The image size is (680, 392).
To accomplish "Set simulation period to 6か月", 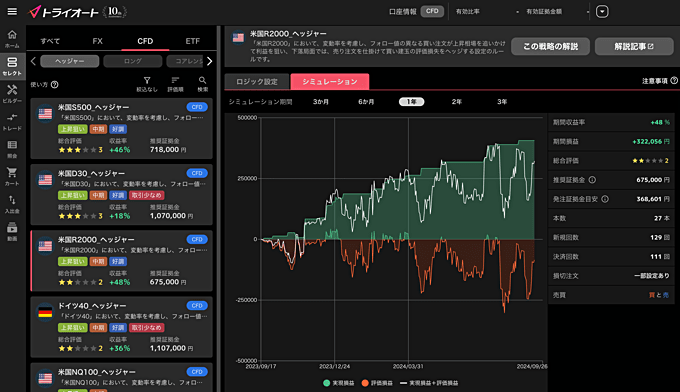I will coord(366,102).
